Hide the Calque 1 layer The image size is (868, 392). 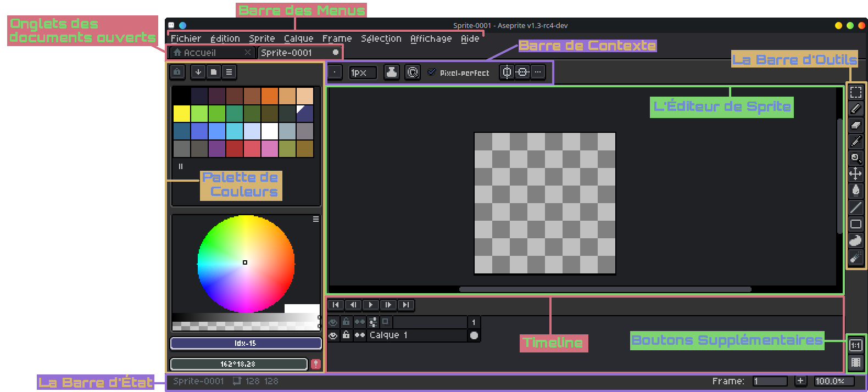[333, 335]
